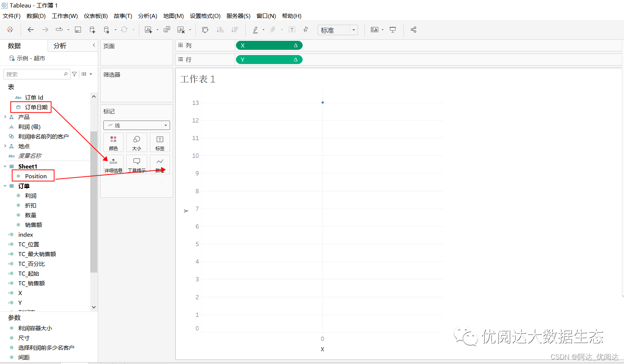
Task: Select the TC_百分比 field
Action: pos(31,264)
